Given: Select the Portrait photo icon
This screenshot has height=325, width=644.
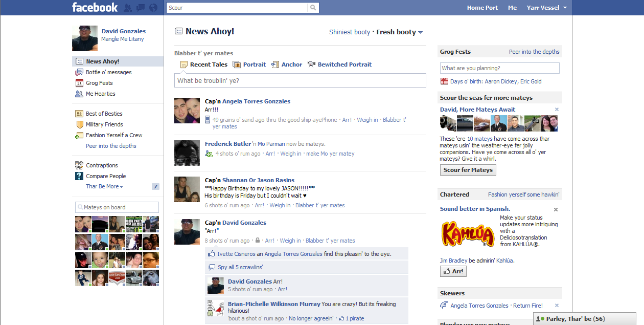Looking at the screenshot, I should point(237,64).
